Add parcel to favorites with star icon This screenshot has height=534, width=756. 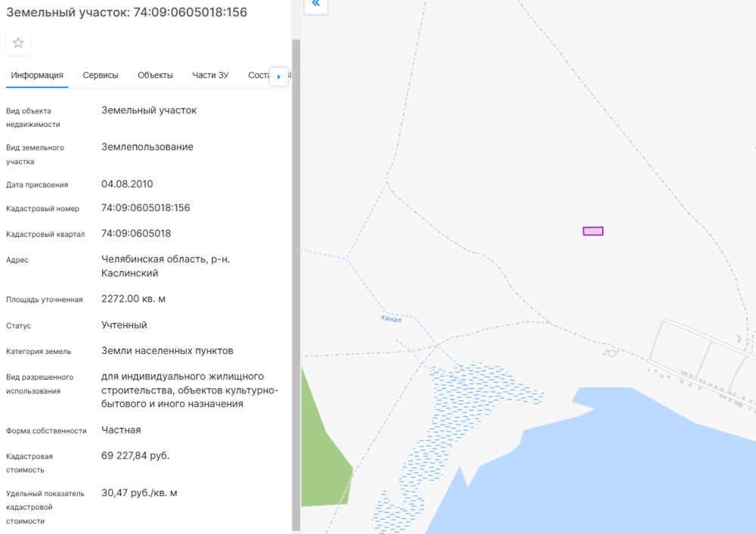(x=18, y=43)
